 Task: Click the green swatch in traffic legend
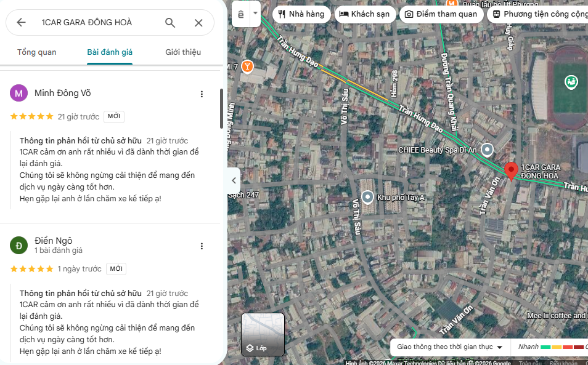pos(545,347)
